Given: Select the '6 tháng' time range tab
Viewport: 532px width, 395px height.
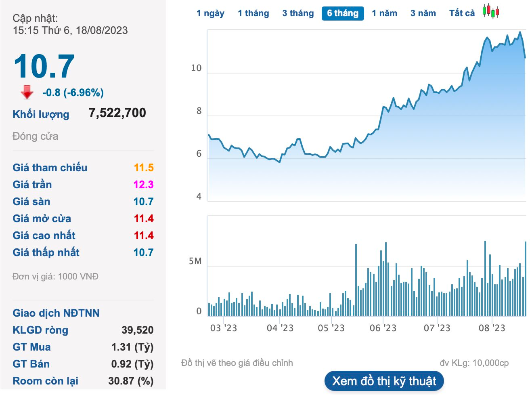Looking at the screenshot, I should pyautogui.click(x=343, y=13).
